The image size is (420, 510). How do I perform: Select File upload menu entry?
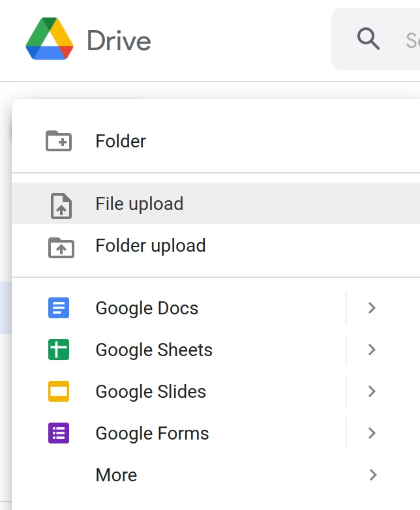pos(216,203)
